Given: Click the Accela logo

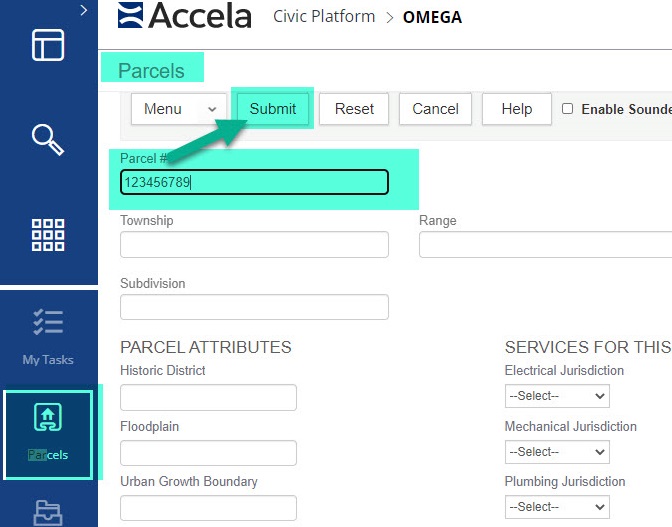Looking at the screenshot, I should pos(187,16).
